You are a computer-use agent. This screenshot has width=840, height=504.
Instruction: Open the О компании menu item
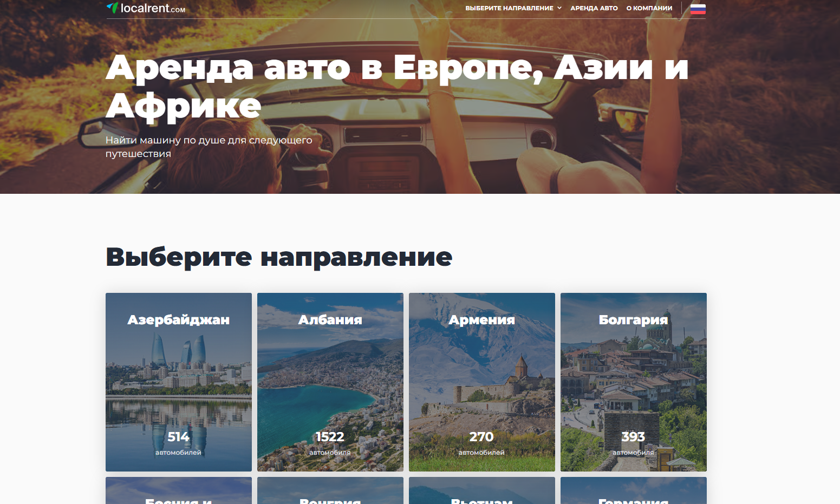pyautogui.click(x=649, y=8)
